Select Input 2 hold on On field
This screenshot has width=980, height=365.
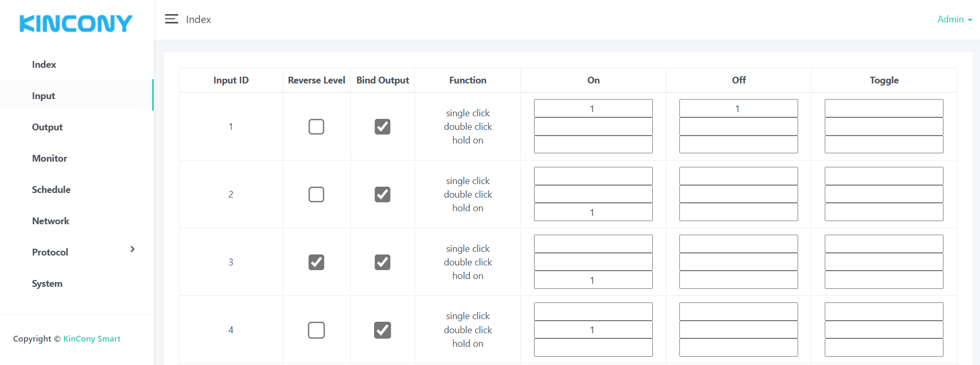(x=593, y=212)
